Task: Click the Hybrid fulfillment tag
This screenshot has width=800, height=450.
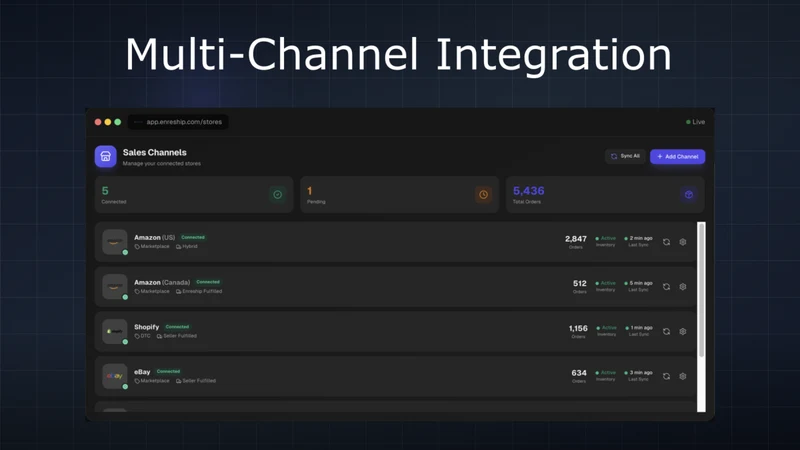Action: 187,246
